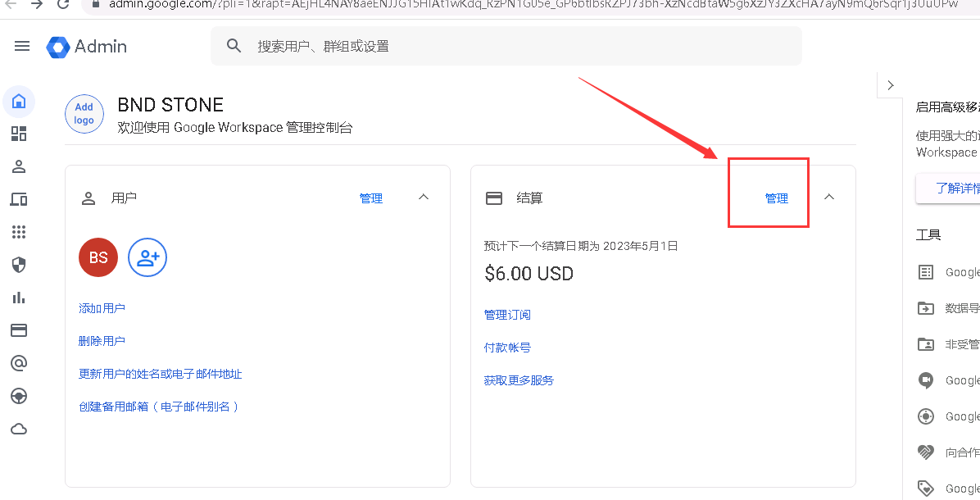
Task: Click the 欢迎使用 Google Workspace 管理控制台 subtitle
Action: point(235,128)
